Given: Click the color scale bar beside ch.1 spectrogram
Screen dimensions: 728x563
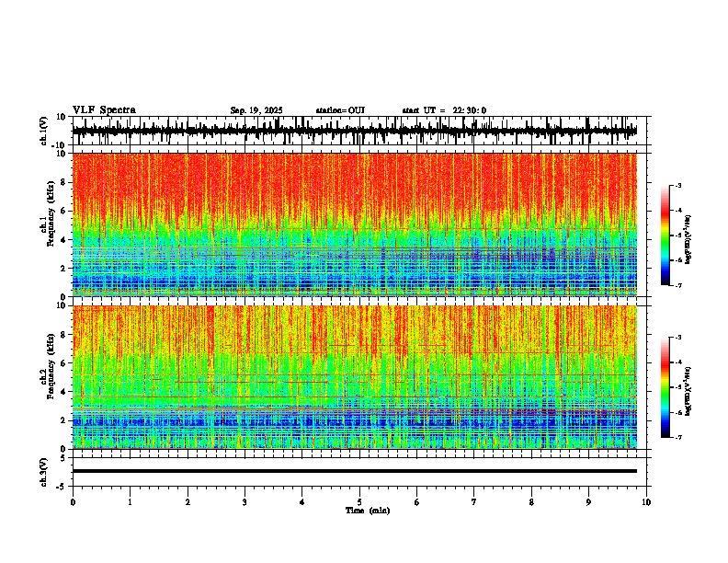Looking at the screenshot, I should (x=665, y=236).
